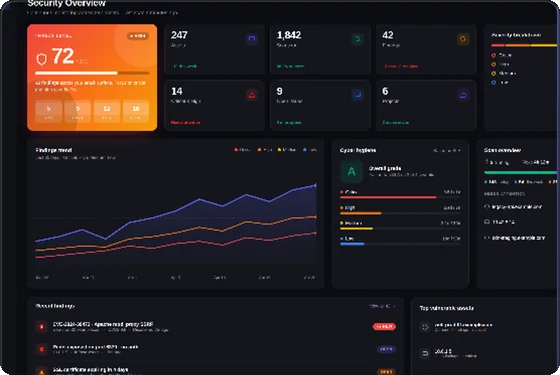Click the shield icon beside score 72
This screenshot has width=560, height=375.
pos(42,59)
